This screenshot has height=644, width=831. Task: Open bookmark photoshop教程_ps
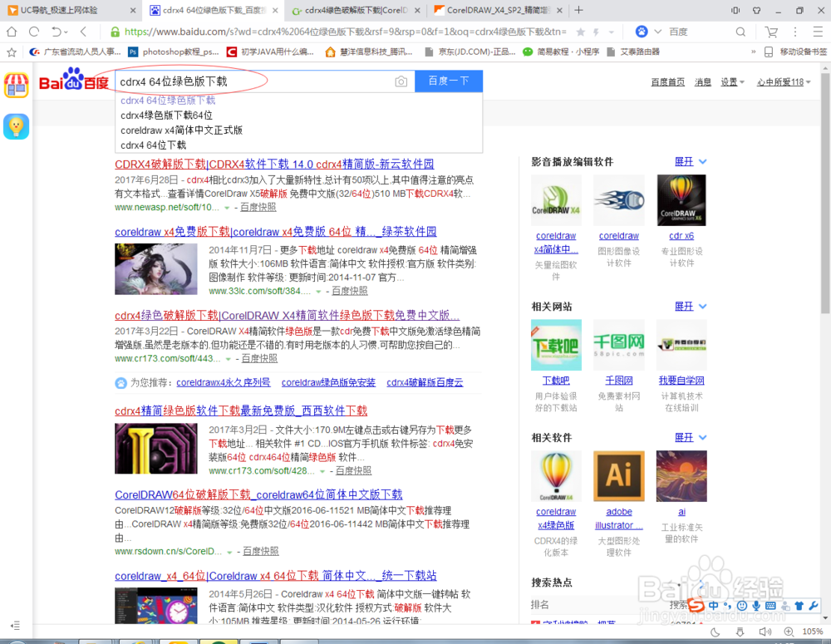[x=174, y=52]
